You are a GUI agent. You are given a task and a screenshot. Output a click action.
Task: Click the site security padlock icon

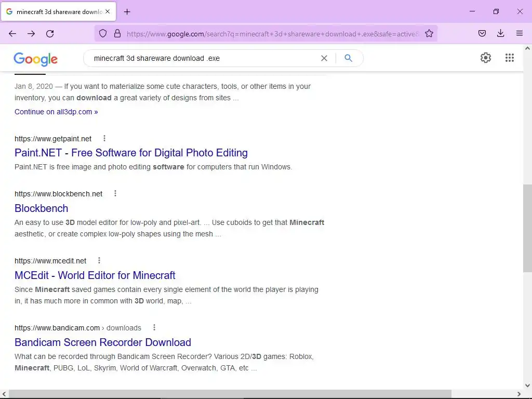pos(117,33)
